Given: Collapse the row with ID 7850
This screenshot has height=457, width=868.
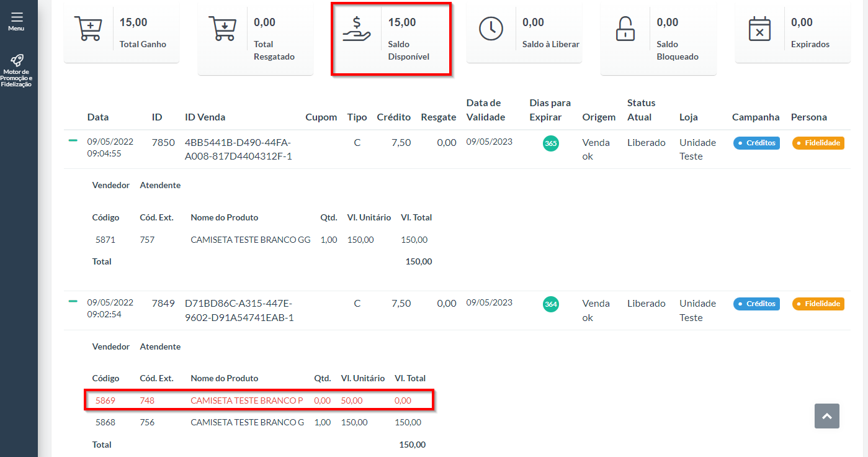Looking at the screenshot, I should [x=73, y=140].
